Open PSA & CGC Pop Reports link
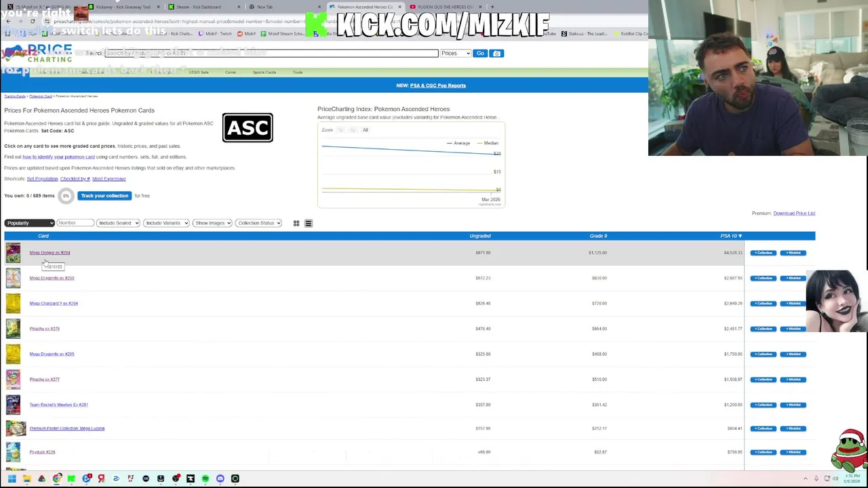868x488 pixels. click(x=437, y=85)
